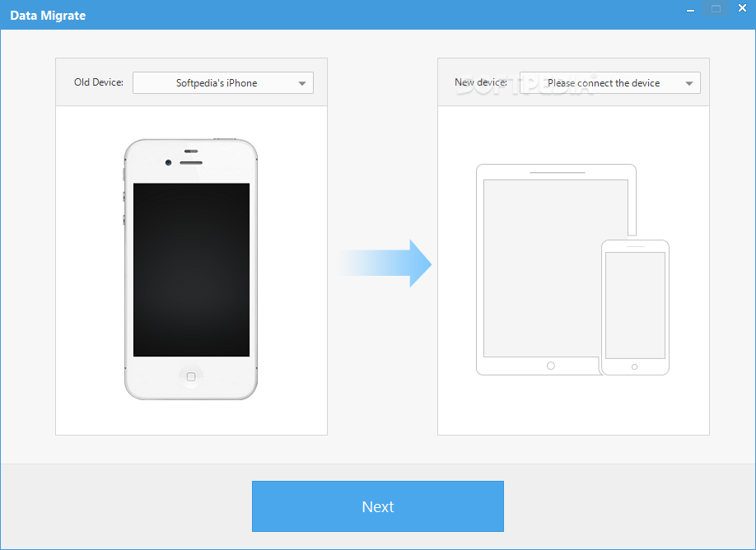Viewport: 756px width, 550px height.
Task: Open the New device dropdown list
Action: (x=610, y=83)
